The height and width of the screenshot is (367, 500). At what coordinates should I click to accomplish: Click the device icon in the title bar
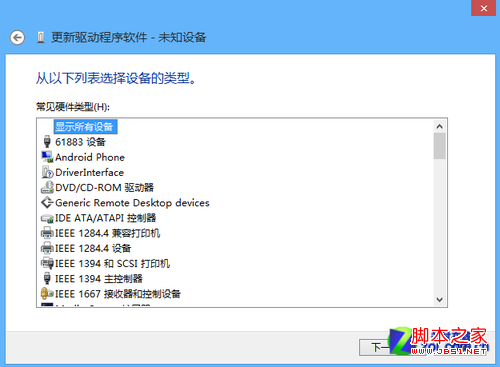pyautogui.click(x=41, y=37)
